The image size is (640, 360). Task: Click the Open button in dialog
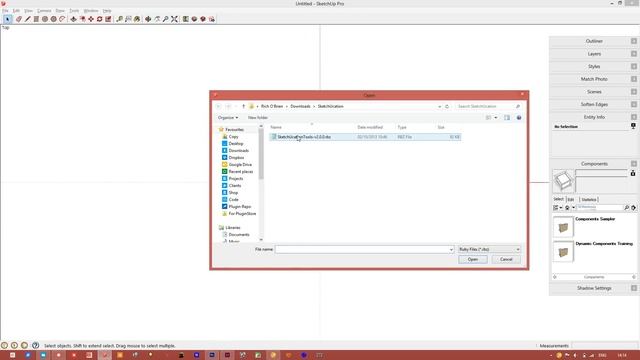(473, 260)
